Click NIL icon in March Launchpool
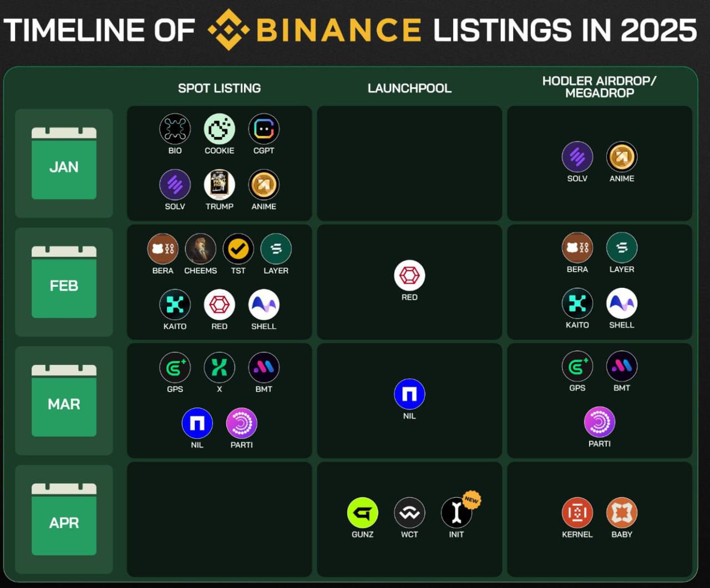This screenshot has height=588, width=710. click(x=409, y=394)
